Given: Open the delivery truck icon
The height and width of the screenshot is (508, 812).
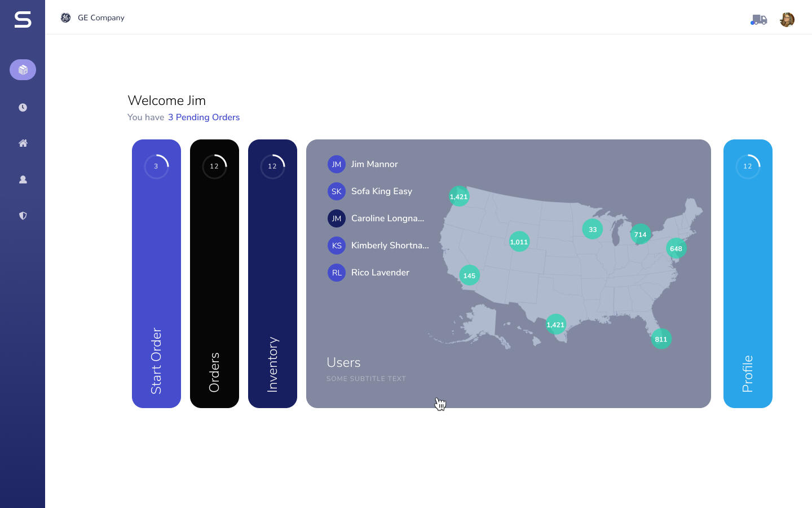Looking at the screenshot, I should pyautogui.click(x=759, y=20).
